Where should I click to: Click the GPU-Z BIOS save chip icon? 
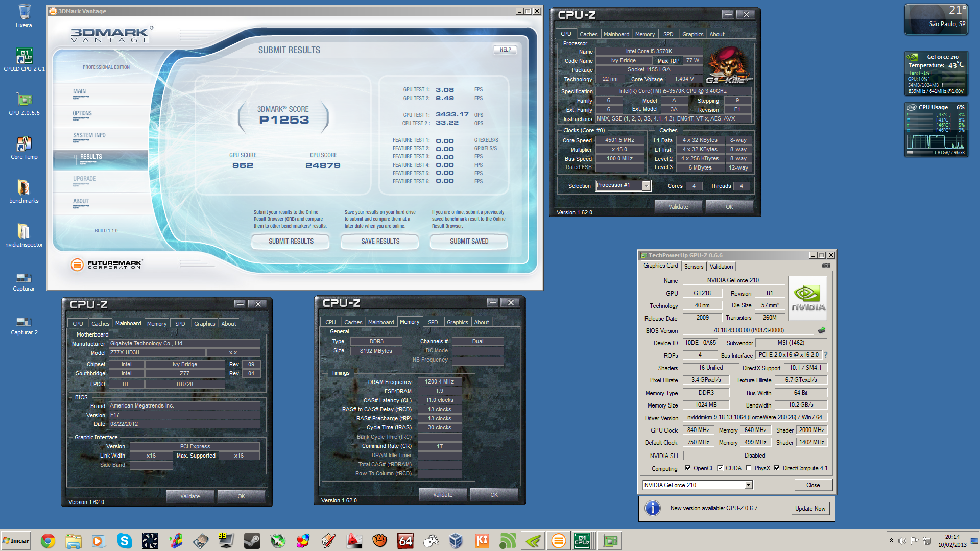(822, 330)
